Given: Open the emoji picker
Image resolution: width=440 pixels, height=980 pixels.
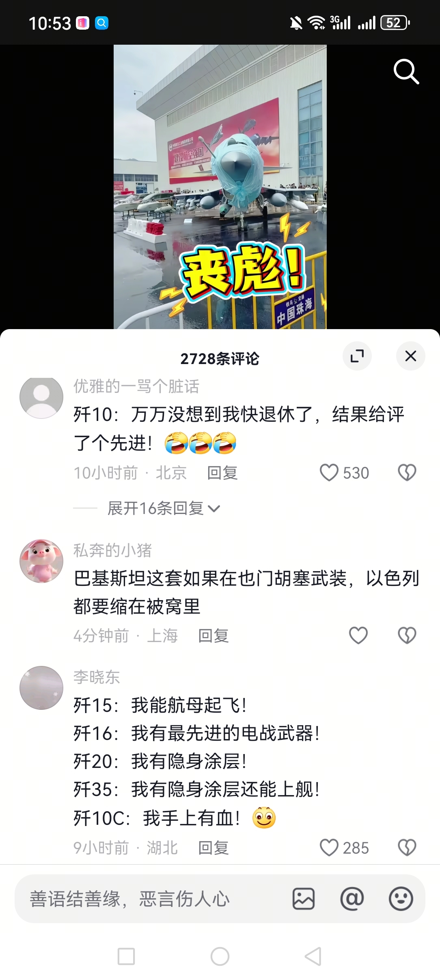Looking at the screenshot, I should tap(401, 899).
